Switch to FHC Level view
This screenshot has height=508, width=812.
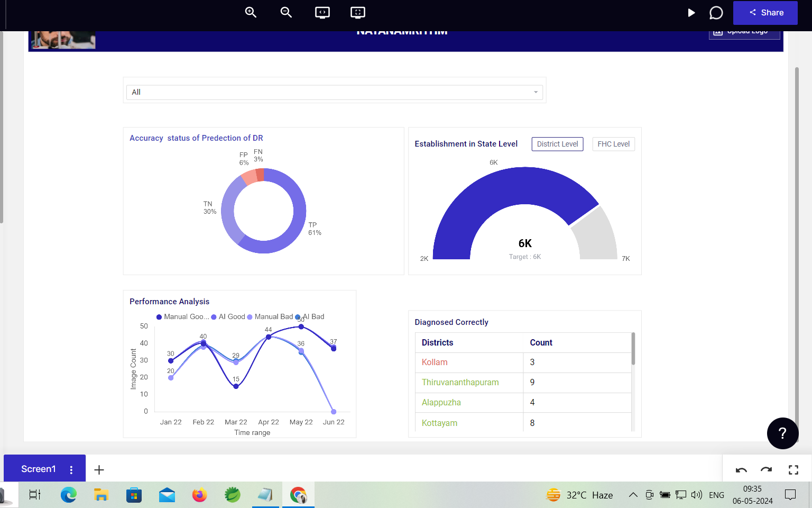[613, 144]
